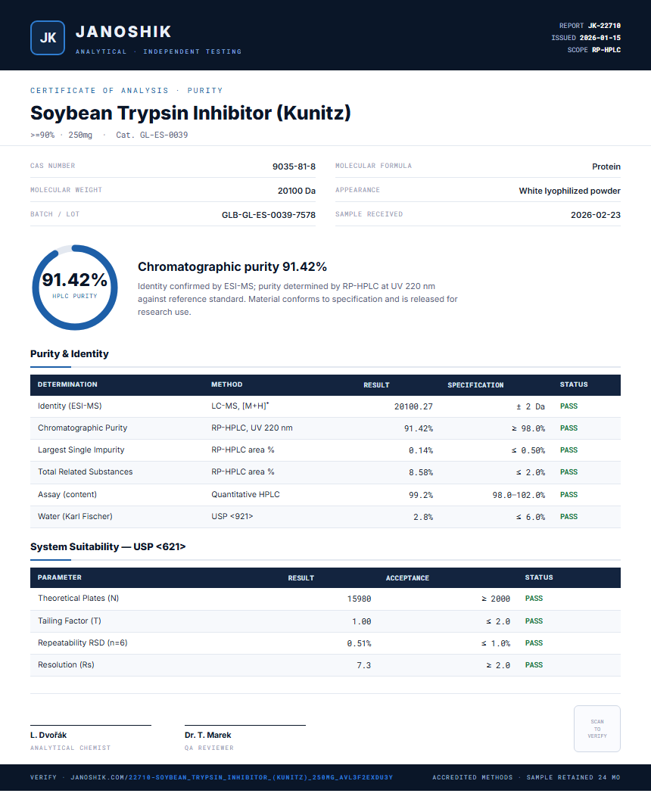Click PASS status in Water (Karl Fischer) row

tap(568, 516)
